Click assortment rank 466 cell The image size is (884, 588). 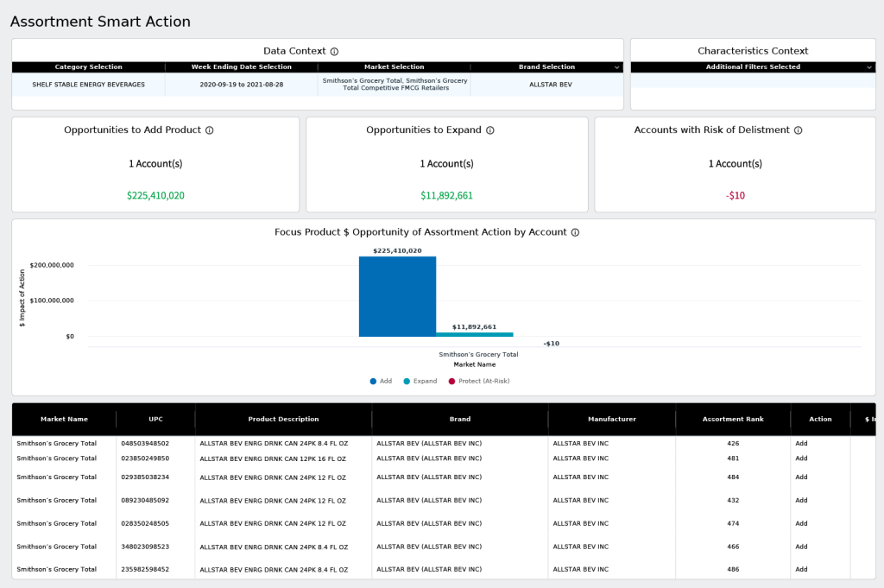(x=733, y=547)
